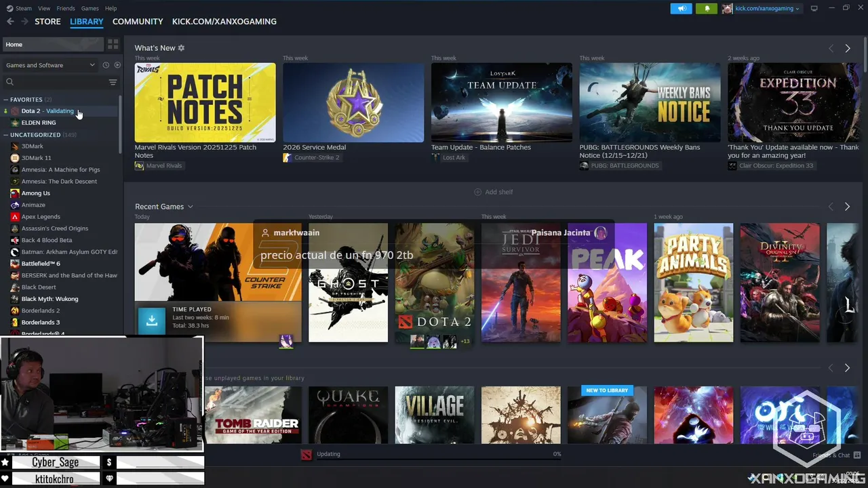This screenshot has height=488, width=868.
Task: Open Steam Big Picture monitor icon
Action: [814, 8]
